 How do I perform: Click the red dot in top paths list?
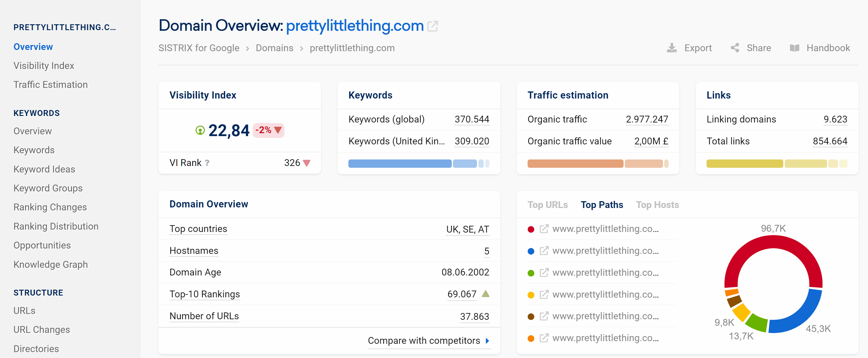(x=531, y=230)
